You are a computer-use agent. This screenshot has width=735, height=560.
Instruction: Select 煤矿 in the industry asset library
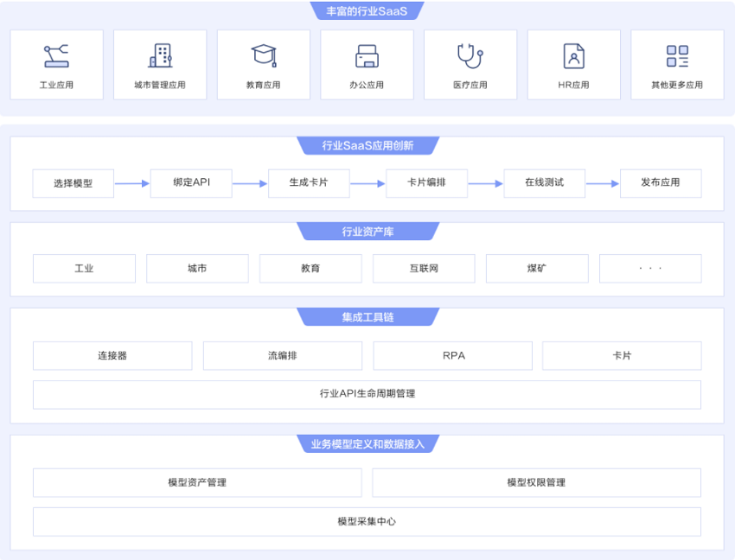tap(537, 269)
